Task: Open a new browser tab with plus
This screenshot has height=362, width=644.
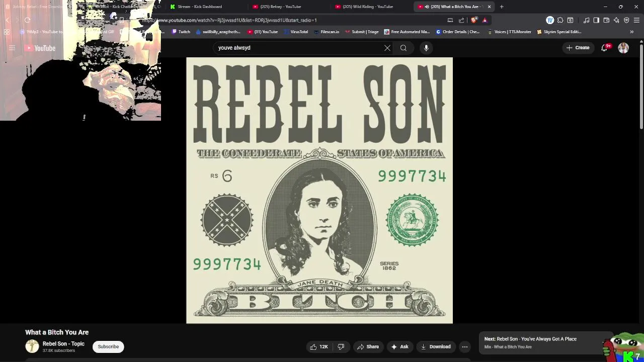Action: [502, 7]
